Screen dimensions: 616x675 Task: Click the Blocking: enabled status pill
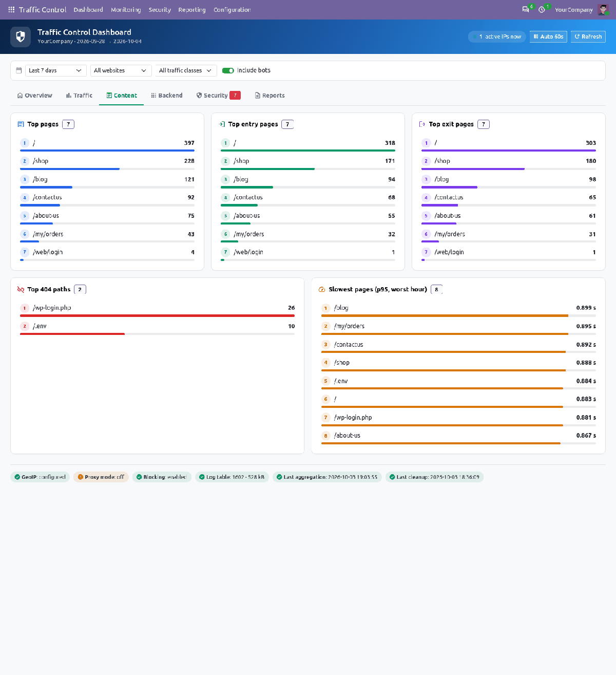point(162,477)
